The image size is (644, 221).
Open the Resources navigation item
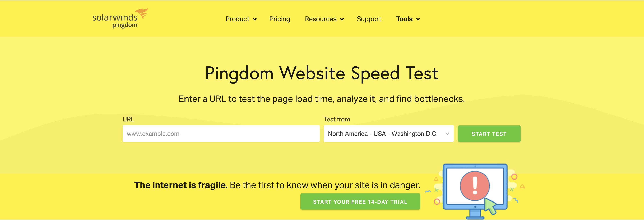pos(321,19)
